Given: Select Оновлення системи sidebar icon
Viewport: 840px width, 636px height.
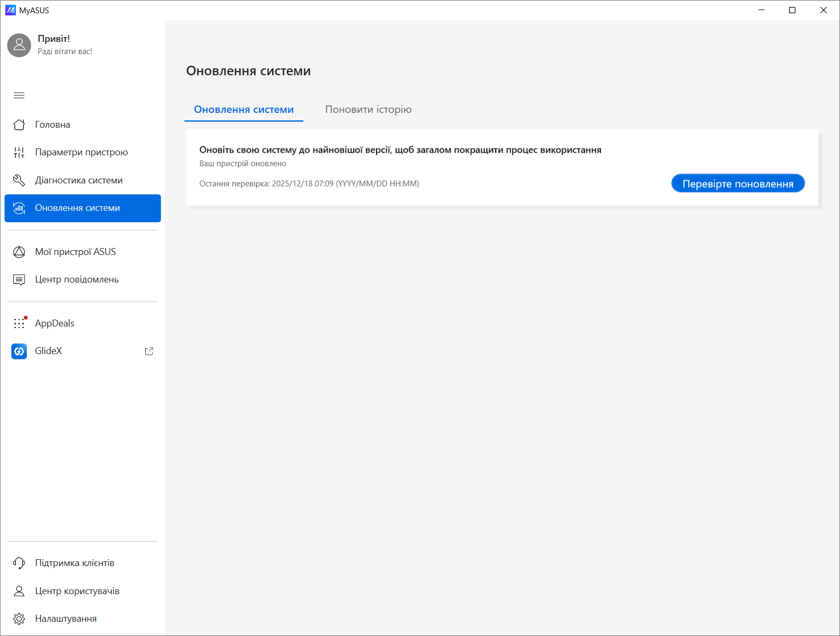Looking at the screenshot, I should (x=19, y=208).
